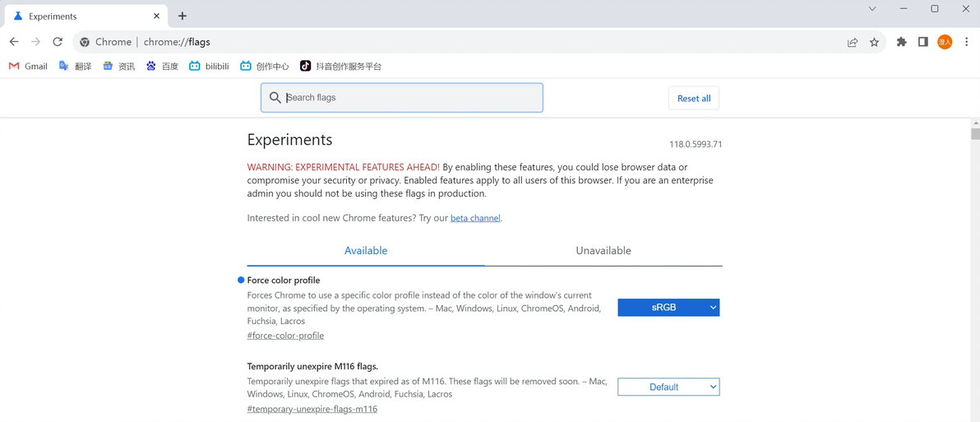Open the Gmail bookmark
Viewport: 980px width, 422px height.
[28, 66]
